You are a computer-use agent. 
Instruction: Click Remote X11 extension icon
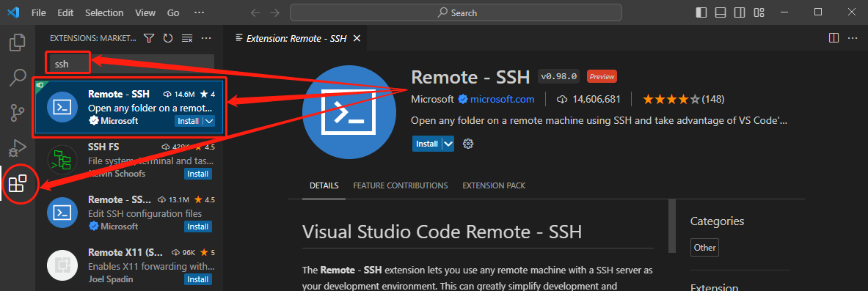[62, 266]
